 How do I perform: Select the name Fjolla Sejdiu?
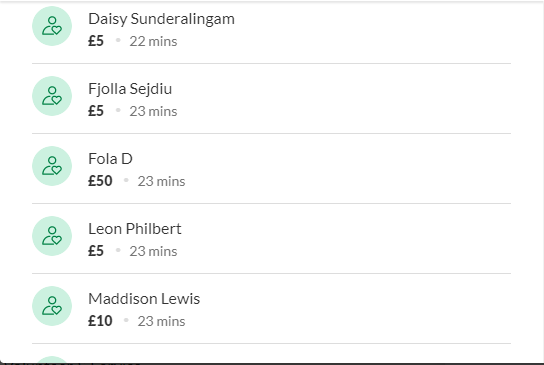(130, 89)
